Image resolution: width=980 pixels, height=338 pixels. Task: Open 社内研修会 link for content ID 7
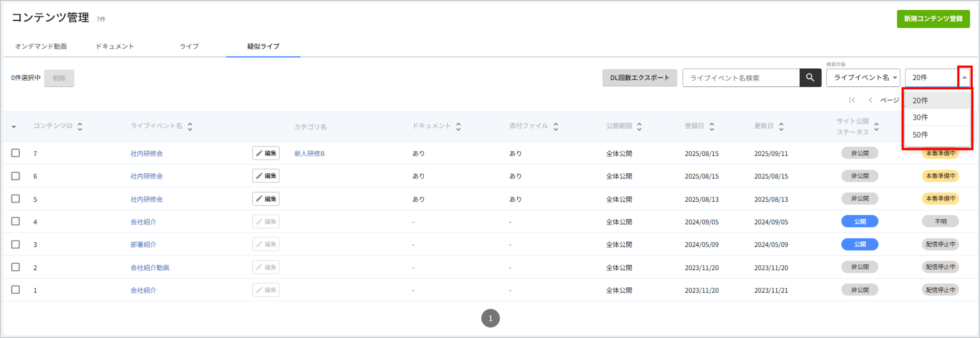click(x=147, y=154)
